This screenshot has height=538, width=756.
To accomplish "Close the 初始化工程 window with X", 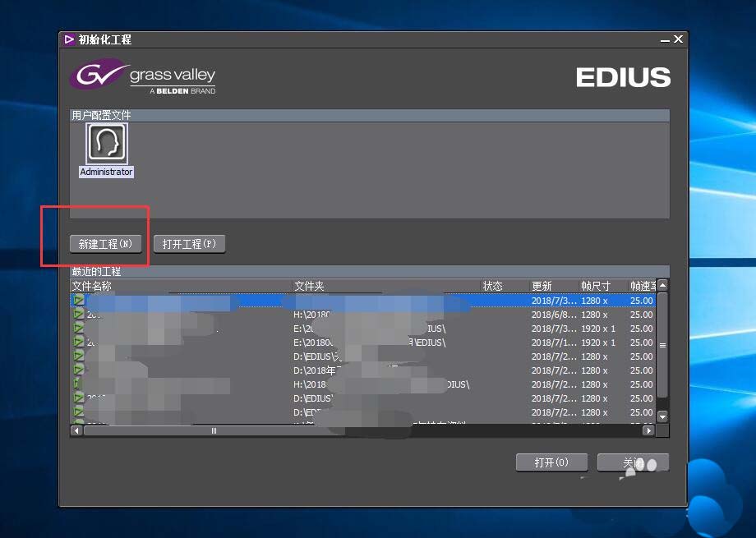I will pos(679,39).
